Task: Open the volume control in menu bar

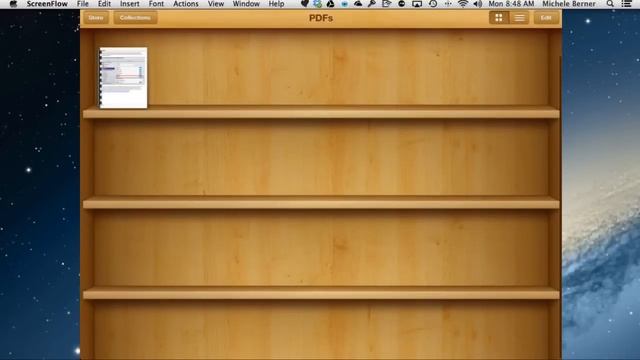Action: [x=477, y=4]
